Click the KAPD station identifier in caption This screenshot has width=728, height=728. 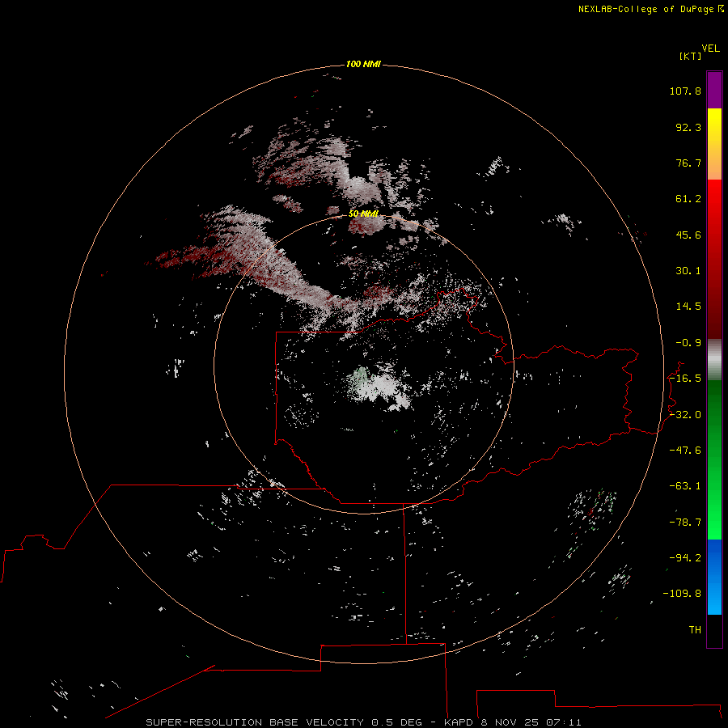pyautogui.click(x=459, y=722)
